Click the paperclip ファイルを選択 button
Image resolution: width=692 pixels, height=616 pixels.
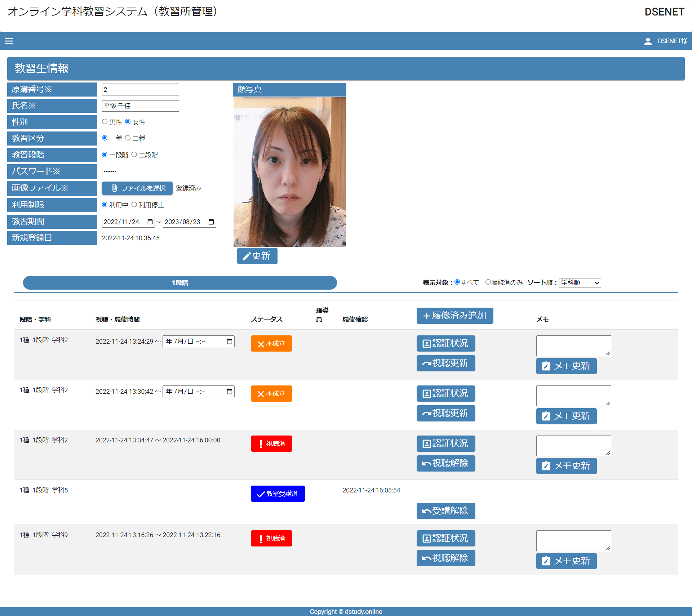[137, 188]
